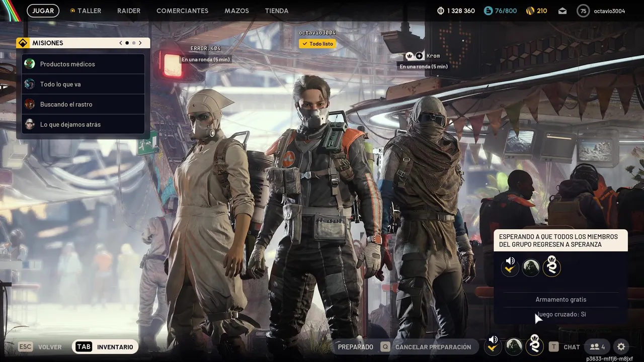The height and width of the screenshot is (362, 644).
Task: Click the crown leader icon next to Krom
Action: (410, 56)
